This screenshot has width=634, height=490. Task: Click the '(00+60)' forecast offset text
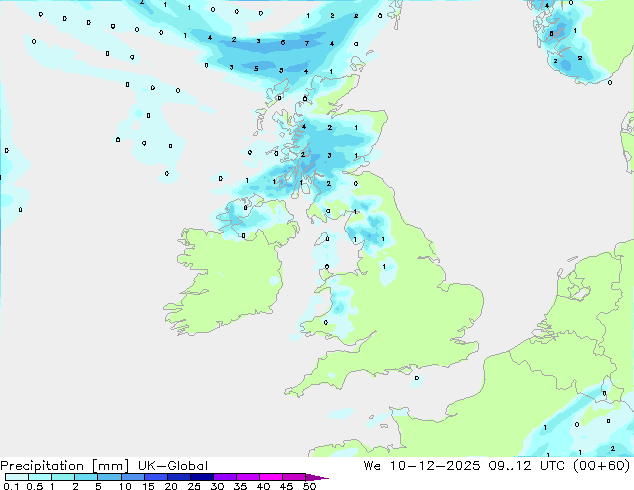tap(602, 466)
